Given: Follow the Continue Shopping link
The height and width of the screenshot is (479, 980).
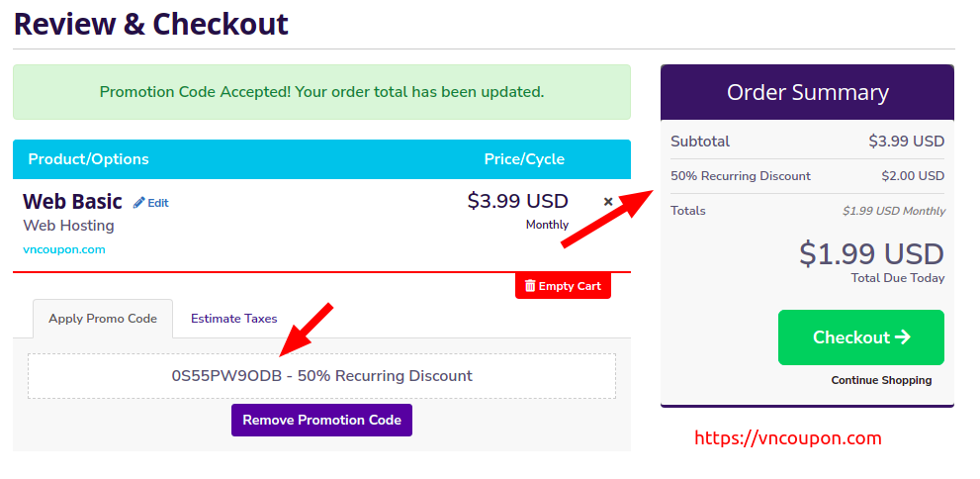Looking at the screenshot, I should (881, 380).
